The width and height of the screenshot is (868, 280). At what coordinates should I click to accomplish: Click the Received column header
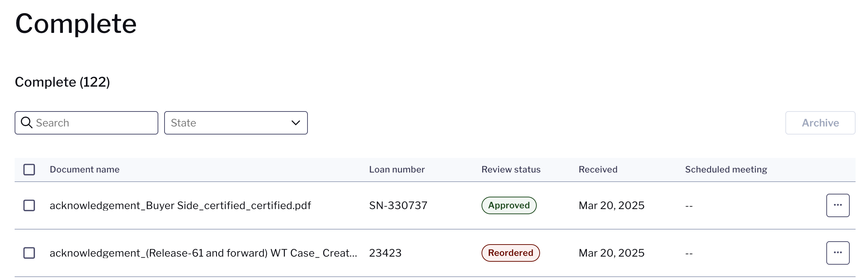[598, 170]
